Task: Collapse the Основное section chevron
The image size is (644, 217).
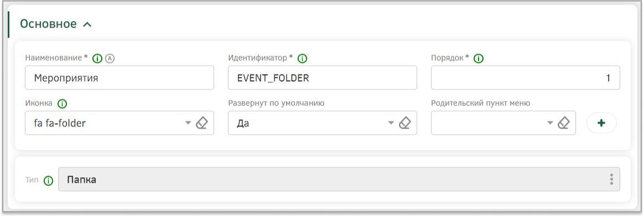Action: coord(87,25)
